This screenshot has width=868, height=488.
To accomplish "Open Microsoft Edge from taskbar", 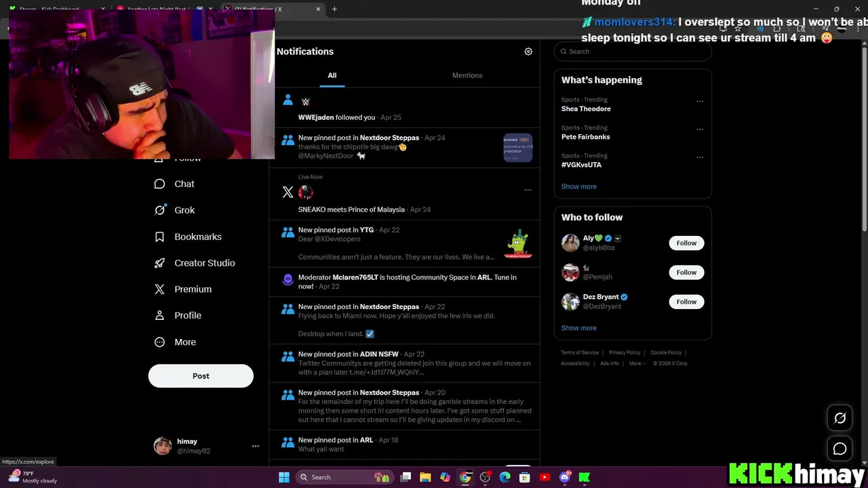I will click(x=505, y=477).
